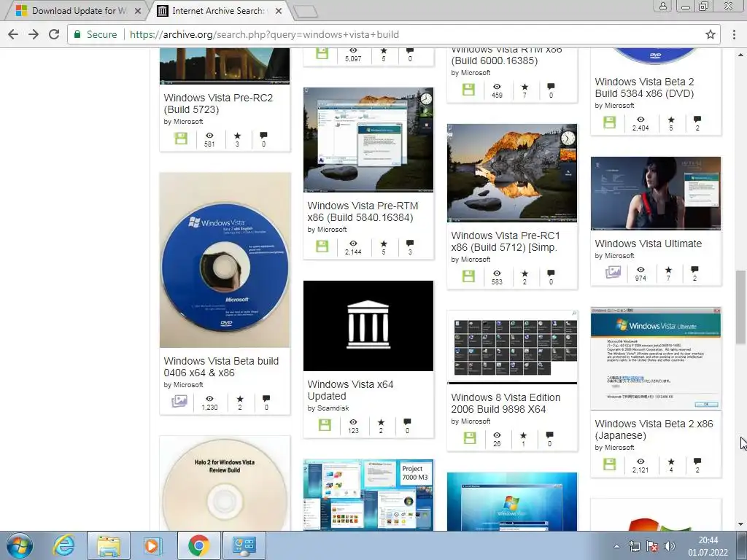The image size is (747, 560).
Task: Click favorites star on Vista x64 Updated card
Action: [x=381, y=422]
